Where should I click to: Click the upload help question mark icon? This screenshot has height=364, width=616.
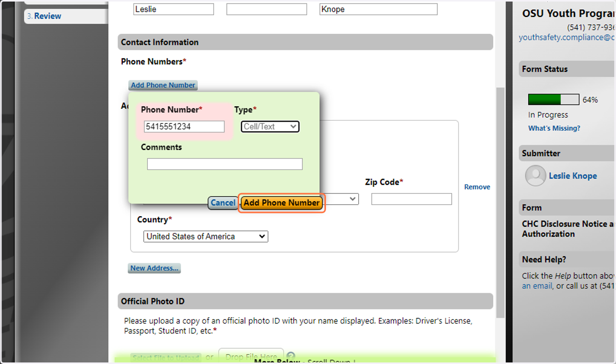pos(291,356)
